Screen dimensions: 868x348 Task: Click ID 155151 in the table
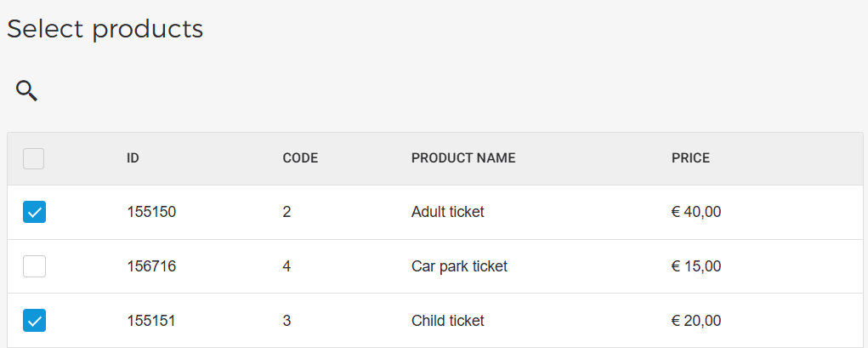point(151,321)
